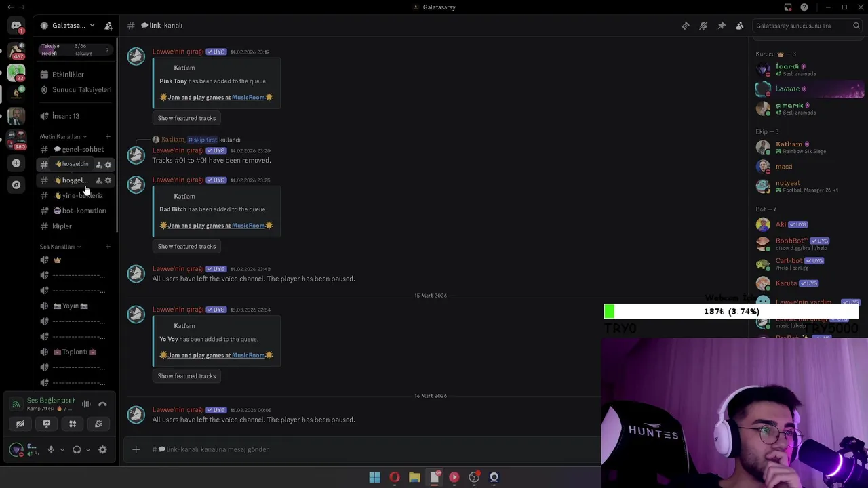
Task: Toggle noise suppression waveform icon
Action: tap(86, 404)
